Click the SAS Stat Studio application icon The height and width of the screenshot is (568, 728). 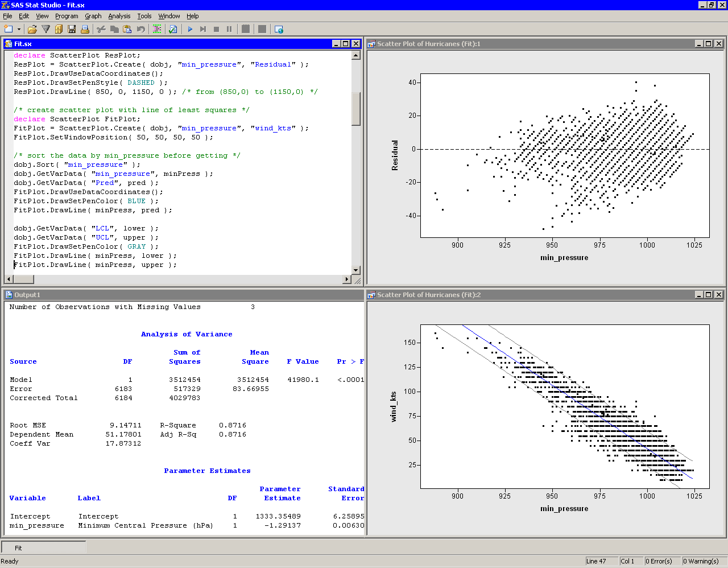pyautogui.click(x=5, y=5)
